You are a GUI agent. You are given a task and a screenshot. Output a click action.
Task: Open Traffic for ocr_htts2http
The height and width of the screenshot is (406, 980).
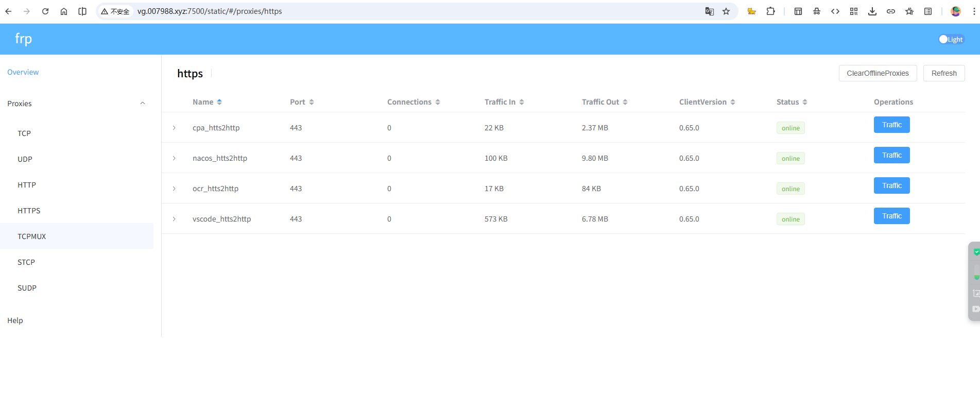coord(891,185)
